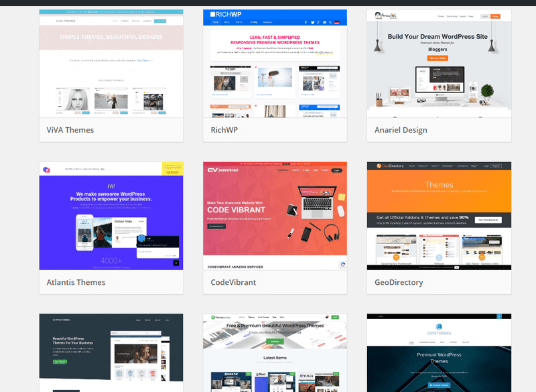Click the reCAPTCHA badge icon in CodeVibrant preview
This screenshot has height=392, width=536.
click(342, 265)
